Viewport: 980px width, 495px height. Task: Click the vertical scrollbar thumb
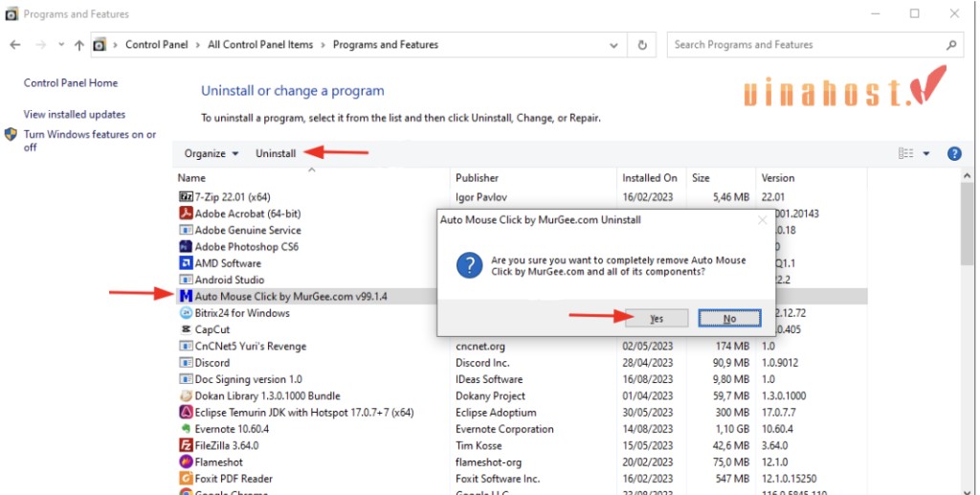point(967,222)
